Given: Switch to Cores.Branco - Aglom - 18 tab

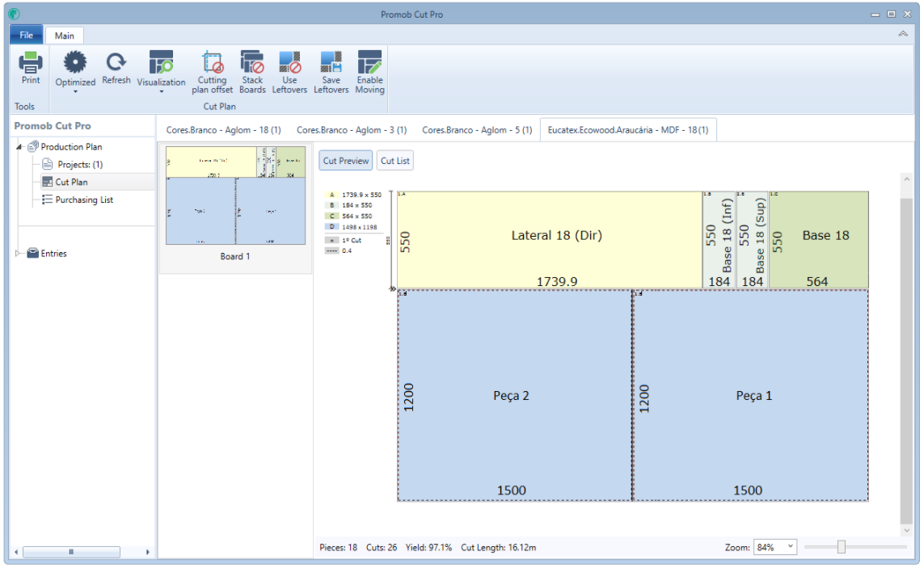Looking at the screenshot, I should 223,129.
